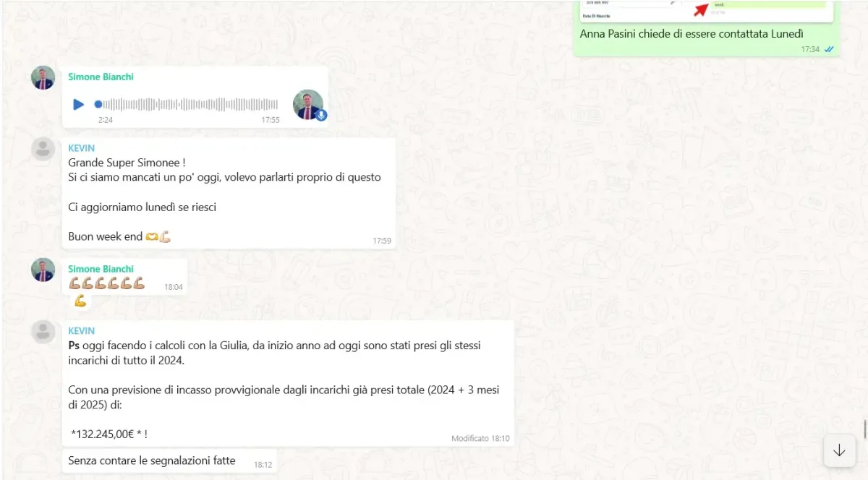Click the 'Simone Bianchi' name above muscle emojis
The height and width of the screenshot is (480, 868).
click(x=101, y=269)
